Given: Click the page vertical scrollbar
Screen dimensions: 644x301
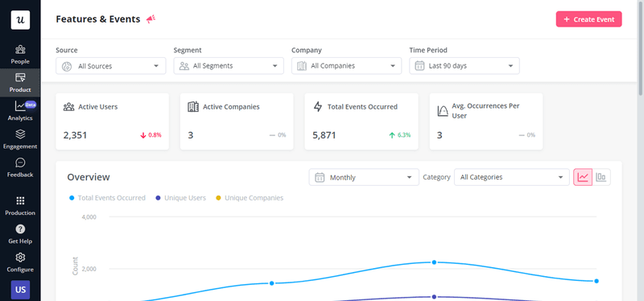Looking at the screenshot, I should [641, 47].
